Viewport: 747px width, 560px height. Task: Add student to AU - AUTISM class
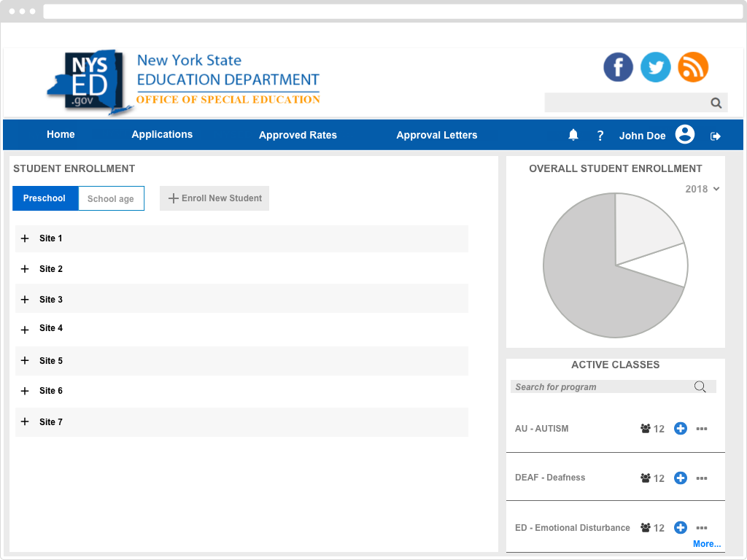coord(681,429)
